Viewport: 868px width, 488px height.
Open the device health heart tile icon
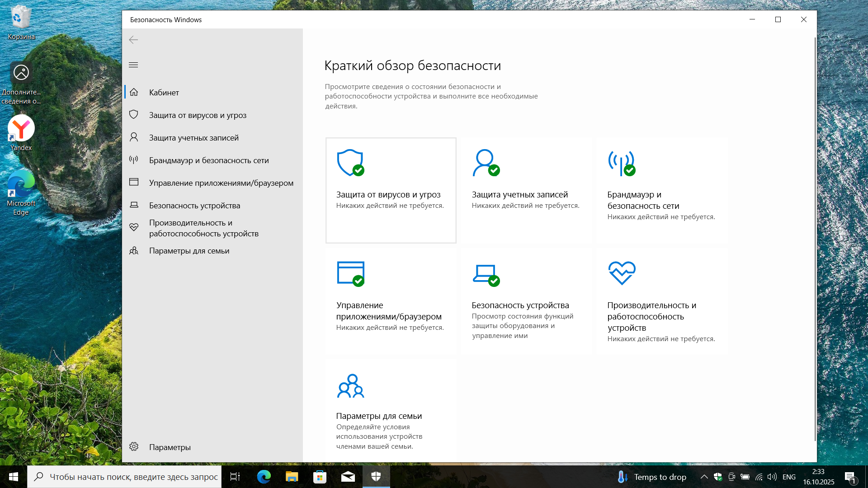click(622, 273)
